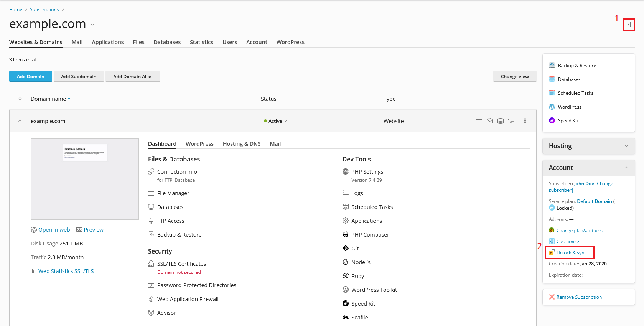The image size is (644, 326).
Task: Click the sidebar collapse icon at top right
Action: 629,25
